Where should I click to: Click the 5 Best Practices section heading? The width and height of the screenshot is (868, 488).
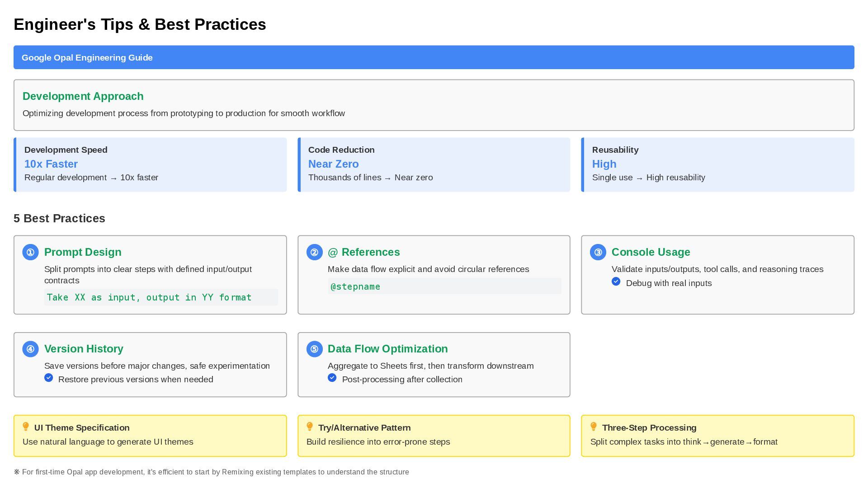(x=59, y=218)
